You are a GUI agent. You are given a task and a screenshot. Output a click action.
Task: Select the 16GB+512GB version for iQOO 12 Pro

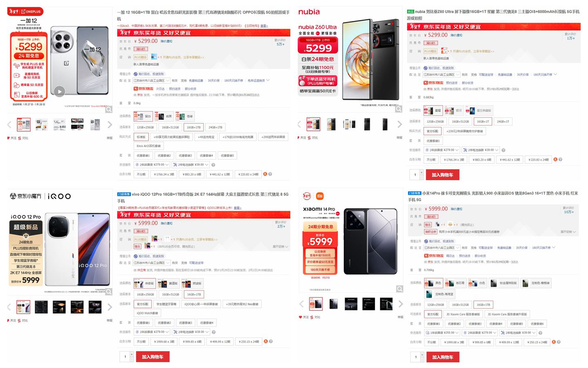[170, 294]
